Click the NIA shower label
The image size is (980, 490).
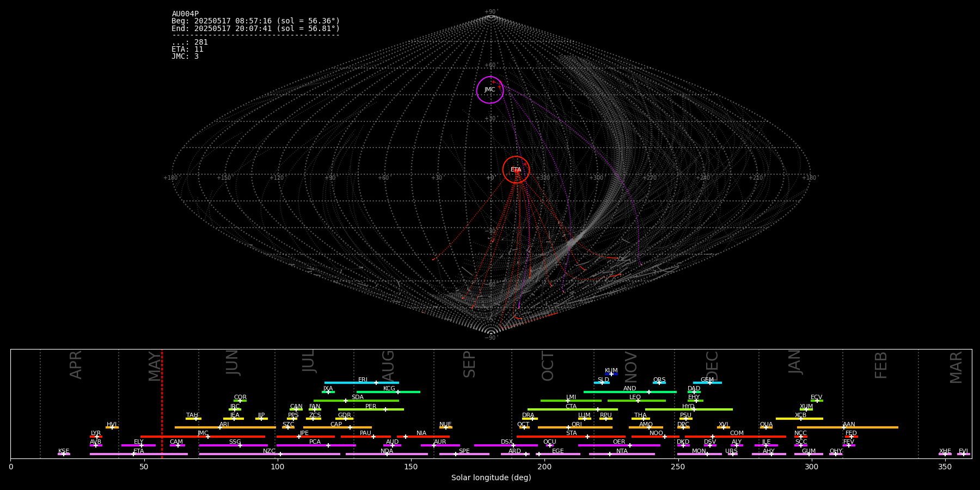pyautogui.click(x=421, y=433)
